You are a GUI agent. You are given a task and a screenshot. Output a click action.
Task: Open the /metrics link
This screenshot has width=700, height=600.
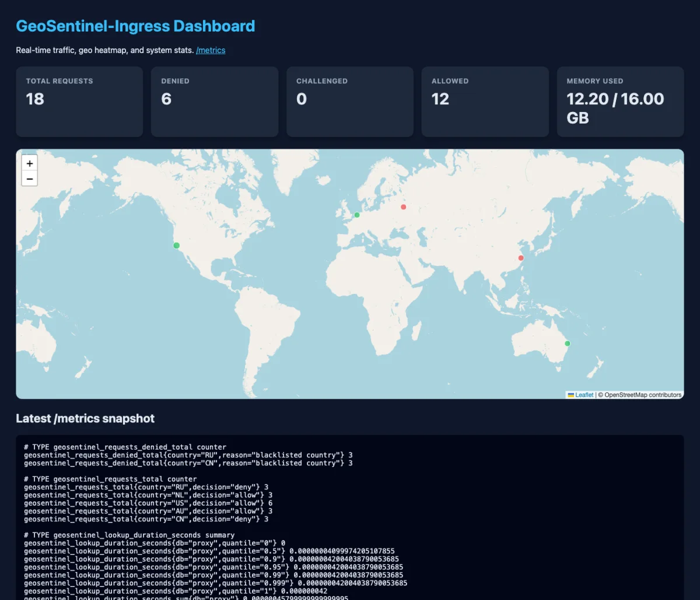(211, 50)
